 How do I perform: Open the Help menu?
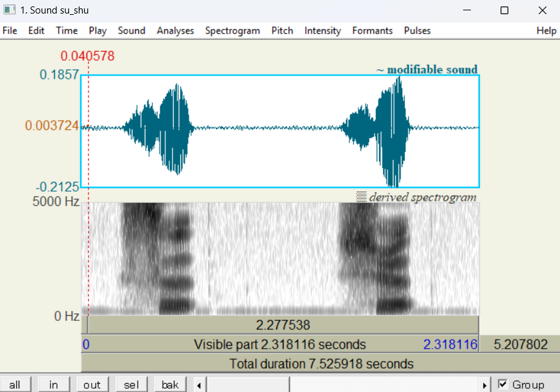[546, 31]
